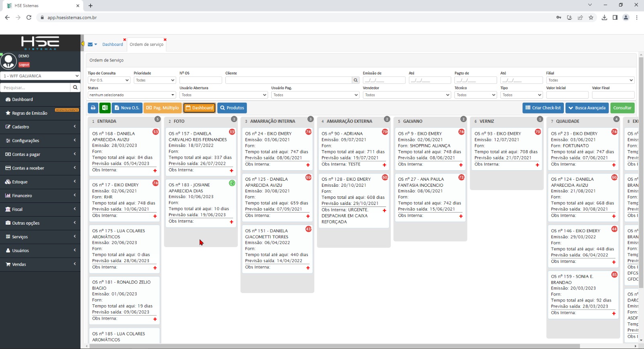This screenshot has height=349, width=644.
Task: Expand the Cadastro sidebar menu
Action: point(40,127)
